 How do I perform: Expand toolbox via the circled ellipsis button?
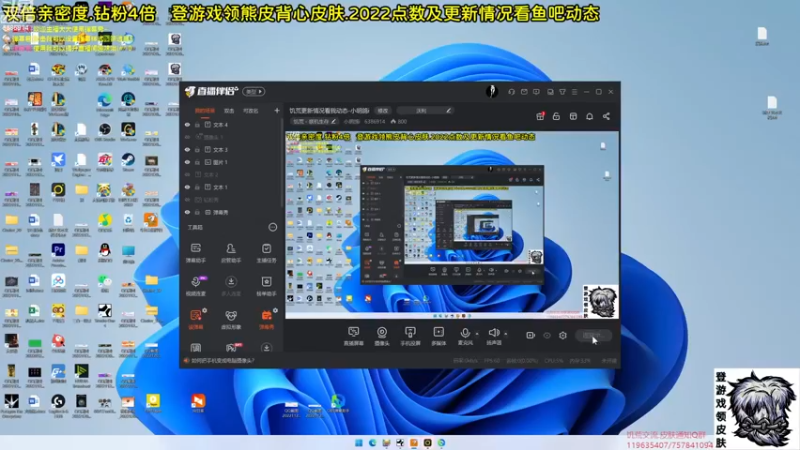click(x=273, y=227)
